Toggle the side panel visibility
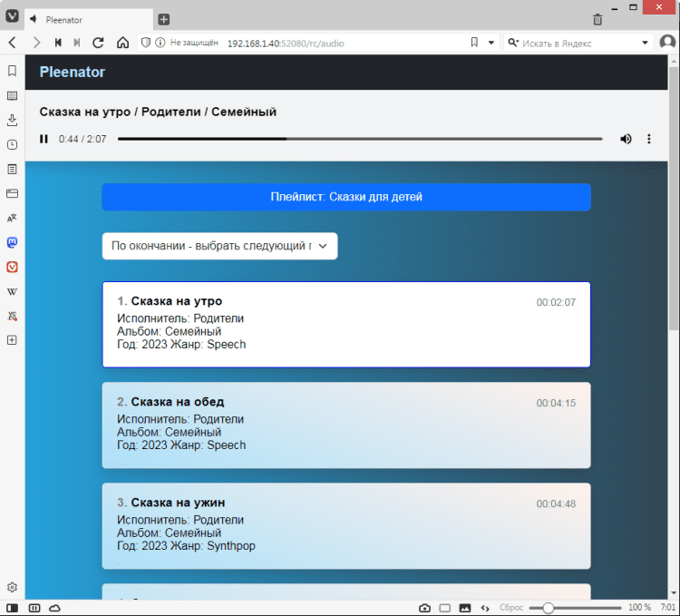 (x=12, y=607)
